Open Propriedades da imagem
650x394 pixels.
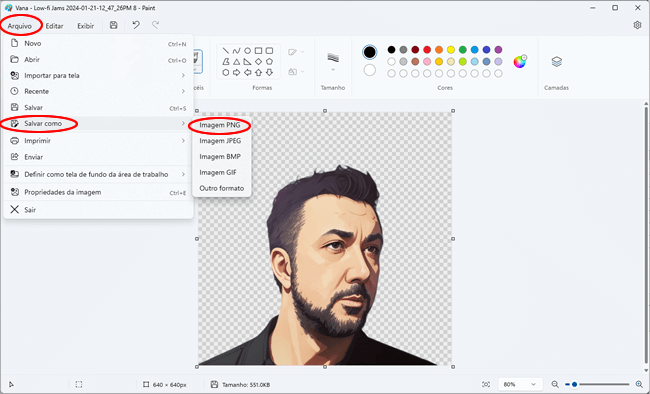point(98,192)
